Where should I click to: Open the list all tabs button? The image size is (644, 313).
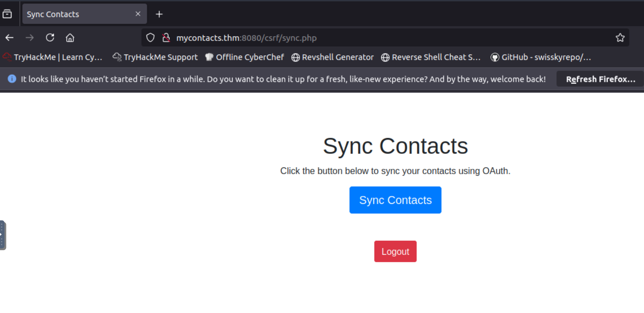coord(7,14)
